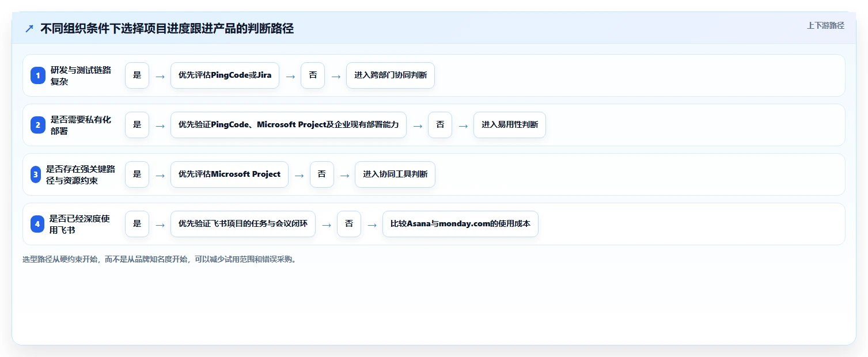Click 否 in the 私有化部署 row
The width and height of the screenshot is (868, 357).
click(x=440, y=125)
